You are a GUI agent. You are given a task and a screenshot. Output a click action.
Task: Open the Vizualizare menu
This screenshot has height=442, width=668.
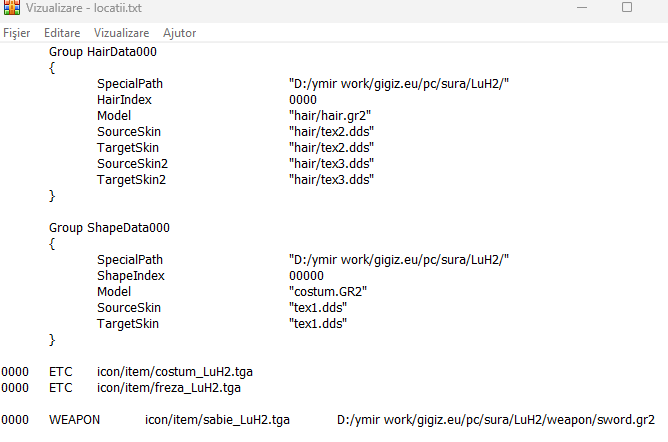pyautogui.click(x=121, y=33)
